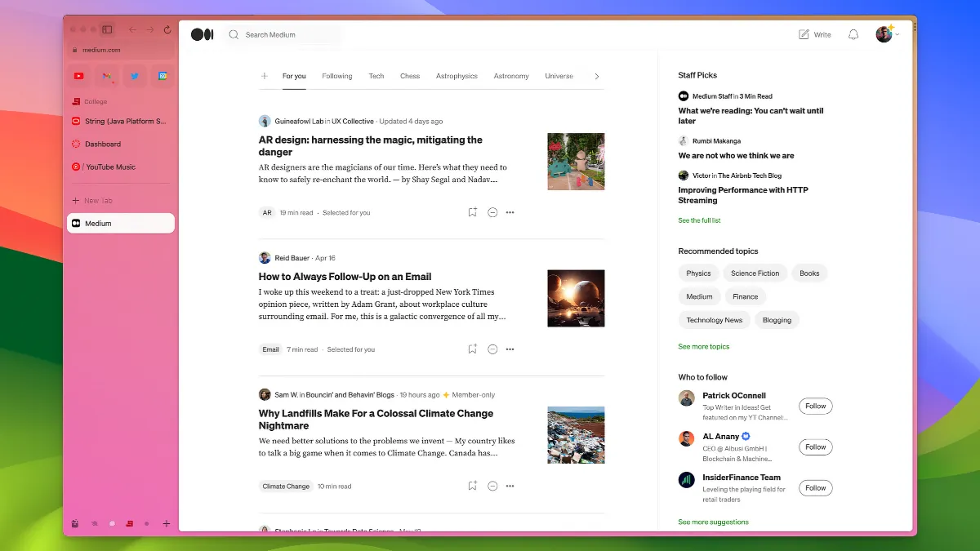980x551 pixels.
Task: Toggle the browser sidebar icon
Action: (x=107, y=29)
